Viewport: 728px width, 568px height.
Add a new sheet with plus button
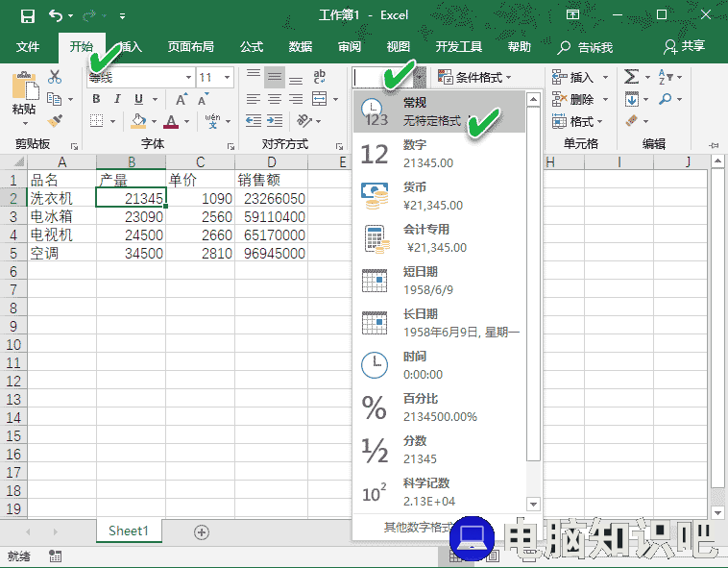click(x=202, y=532)
